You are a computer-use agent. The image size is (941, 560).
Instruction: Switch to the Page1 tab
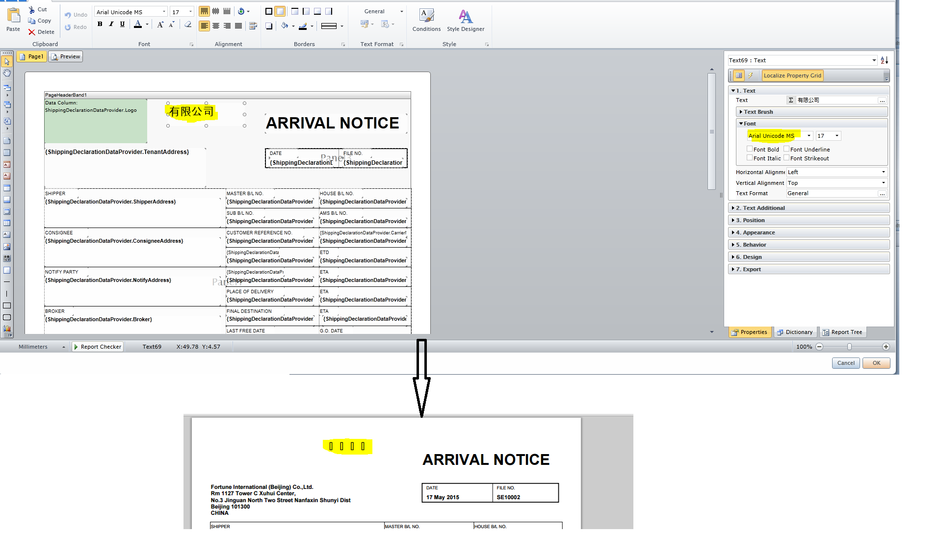[x=31, y=57]
